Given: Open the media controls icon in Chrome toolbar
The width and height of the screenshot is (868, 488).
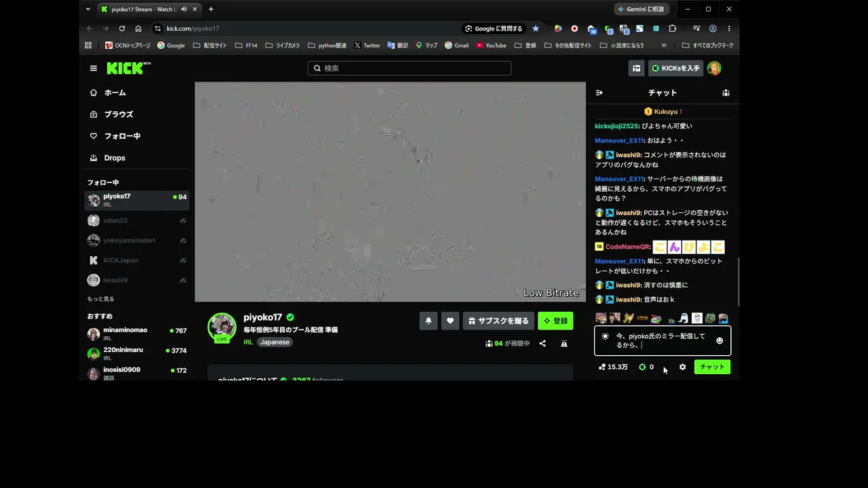Looking at the screenshot, I should point(696,28).
